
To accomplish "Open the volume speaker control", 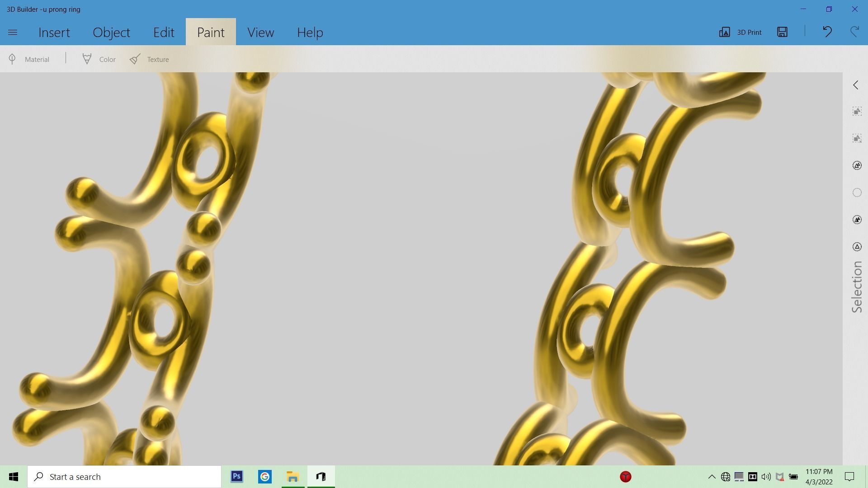I will 766,477.
